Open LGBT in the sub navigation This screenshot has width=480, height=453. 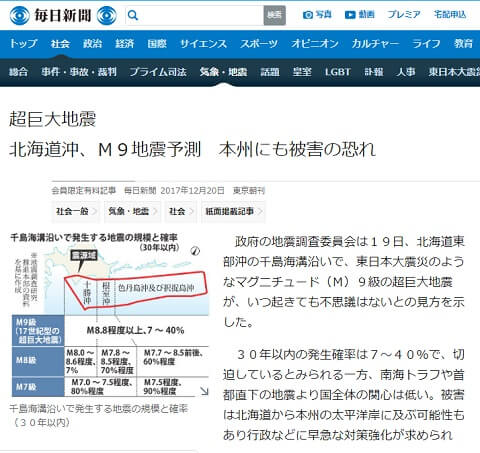(338, 72)
